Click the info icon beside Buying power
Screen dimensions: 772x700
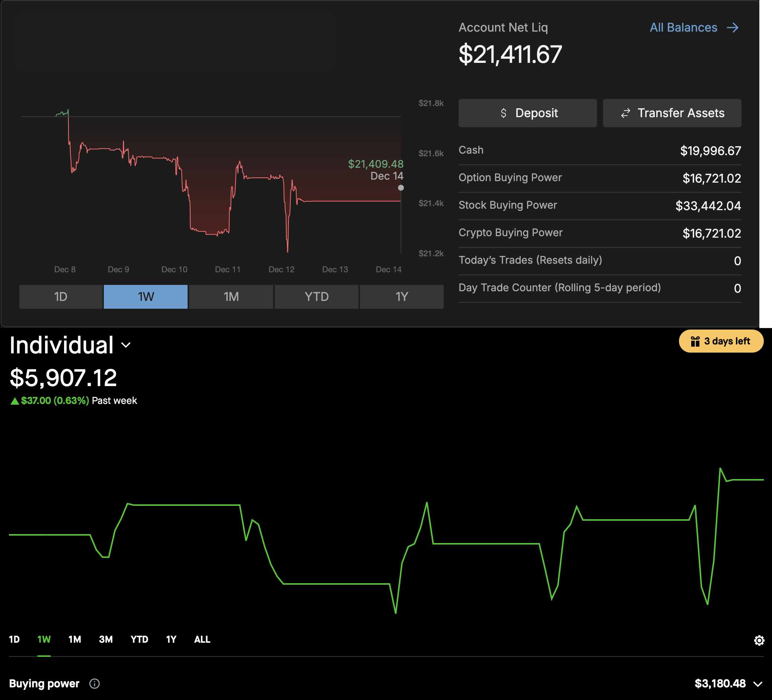point(95,684)
